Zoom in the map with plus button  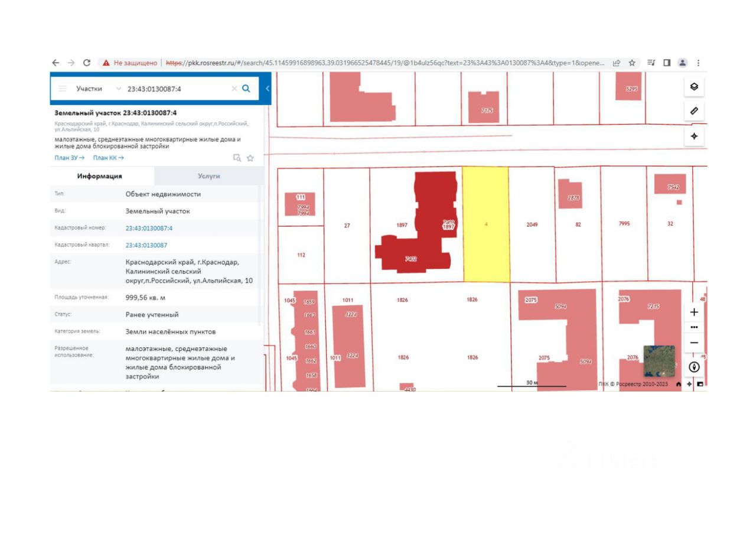click(694, 312)
